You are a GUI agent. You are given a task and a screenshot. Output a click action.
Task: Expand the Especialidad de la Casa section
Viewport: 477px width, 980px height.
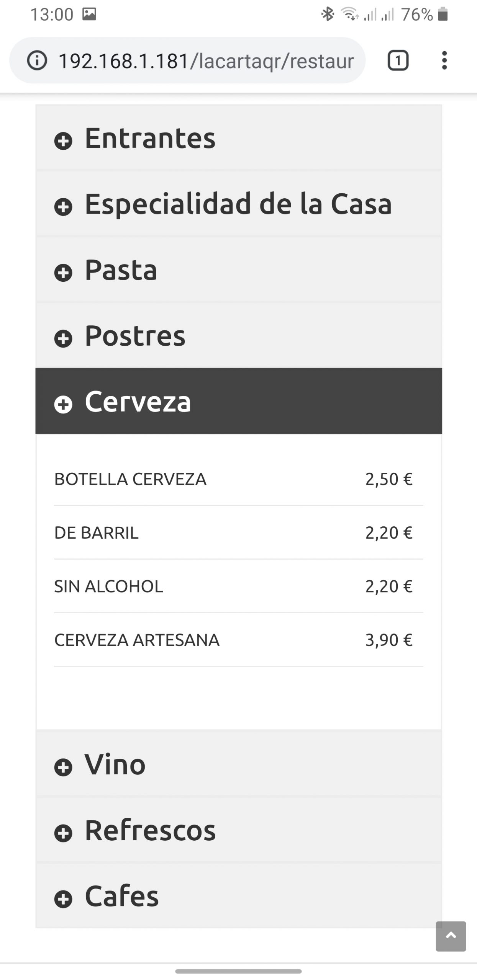click(239, 203)
